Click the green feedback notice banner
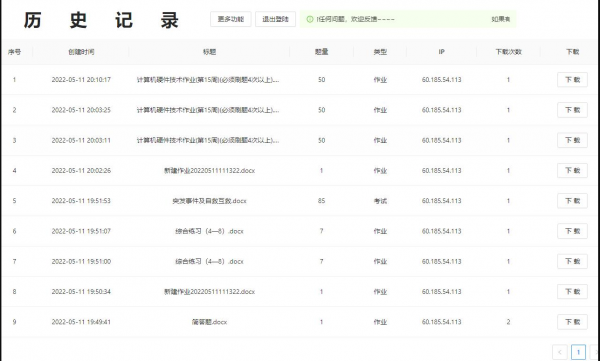Image resolution: width=600 pixels, height=361 pixels. click(408, 19)
